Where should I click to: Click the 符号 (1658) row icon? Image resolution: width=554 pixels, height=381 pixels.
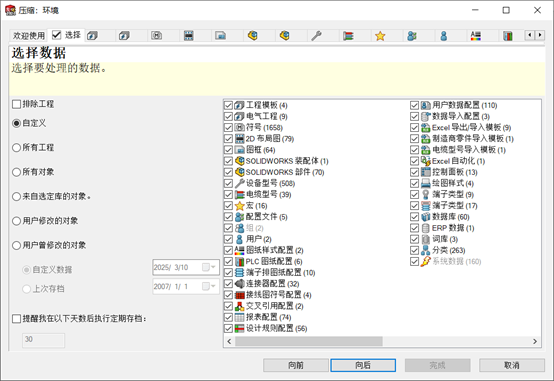pos(240,128)
